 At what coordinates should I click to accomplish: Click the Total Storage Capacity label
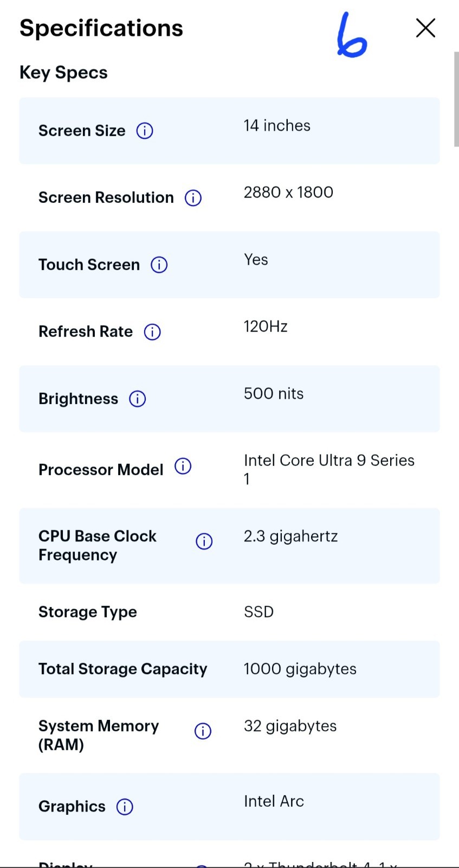(123, 669)
